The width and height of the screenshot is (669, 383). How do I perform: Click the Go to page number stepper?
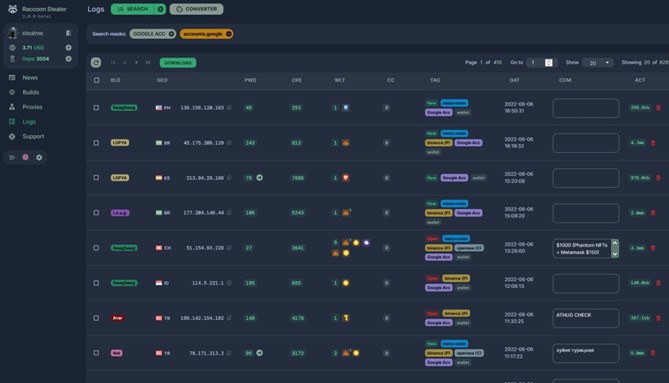click(549, 63)
